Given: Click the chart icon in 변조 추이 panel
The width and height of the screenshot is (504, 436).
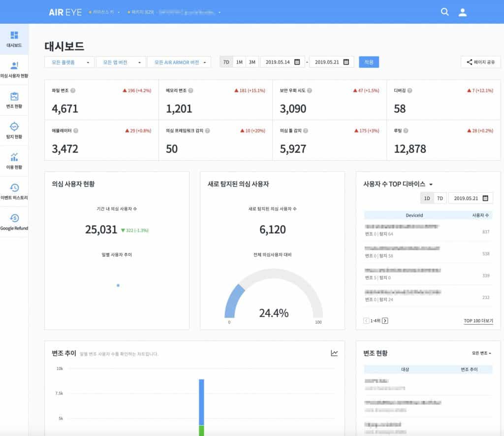Looking at the screenshot, I should pyautogui.click(x=334, y=353).
